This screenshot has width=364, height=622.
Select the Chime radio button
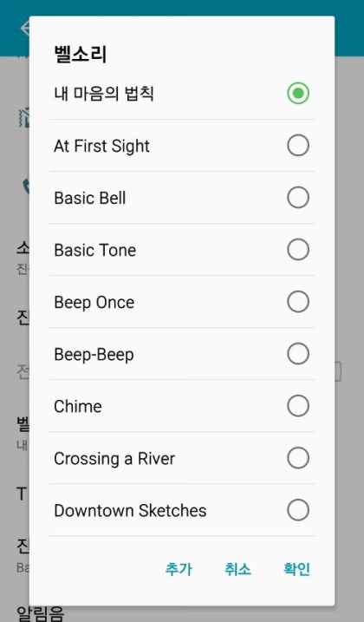click(298, 406)
